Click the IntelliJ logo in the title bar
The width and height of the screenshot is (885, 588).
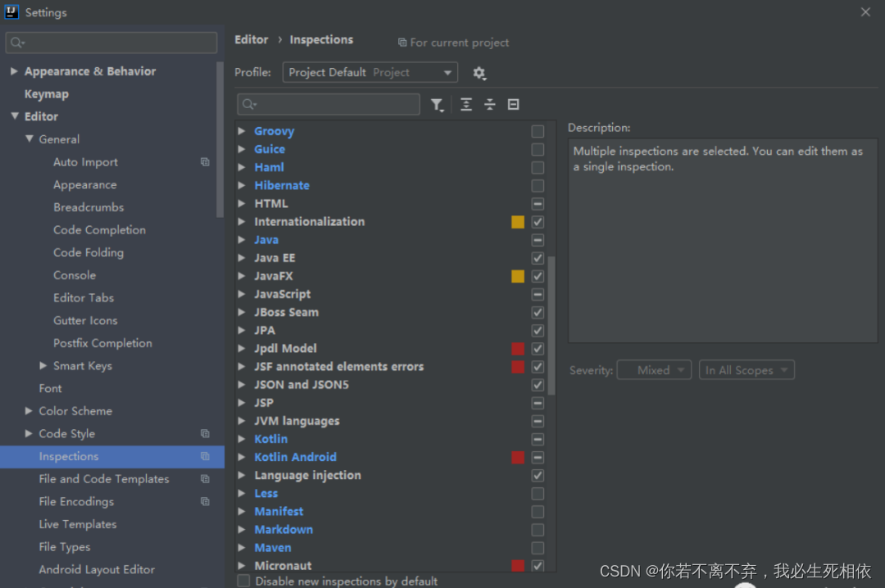click(11, 11)
